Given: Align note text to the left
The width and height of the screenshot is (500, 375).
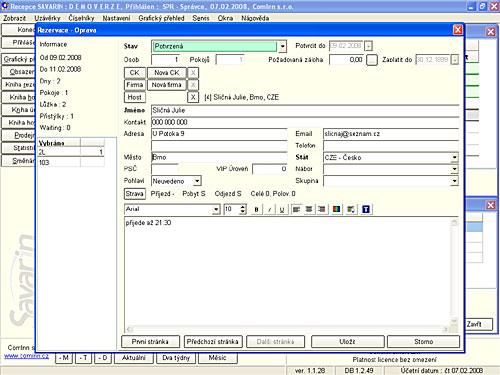Looking at the screenshot, I should (296, 209).
